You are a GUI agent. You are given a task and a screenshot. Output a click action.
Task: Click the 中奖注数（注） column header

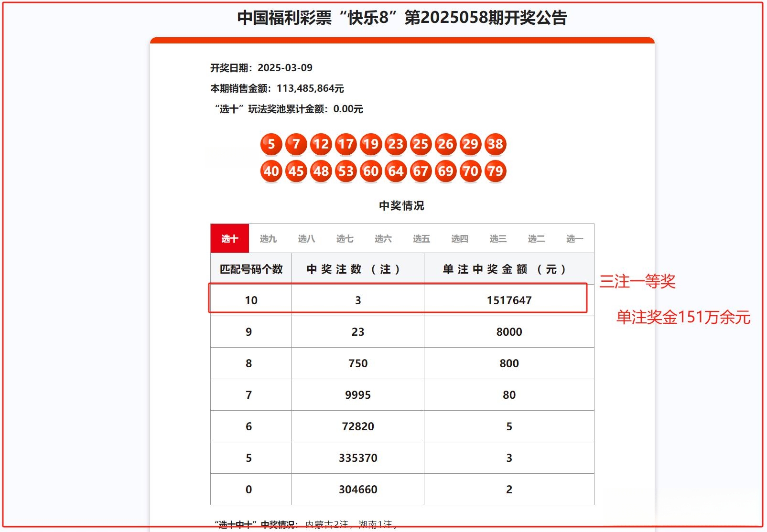coord(358,269)
